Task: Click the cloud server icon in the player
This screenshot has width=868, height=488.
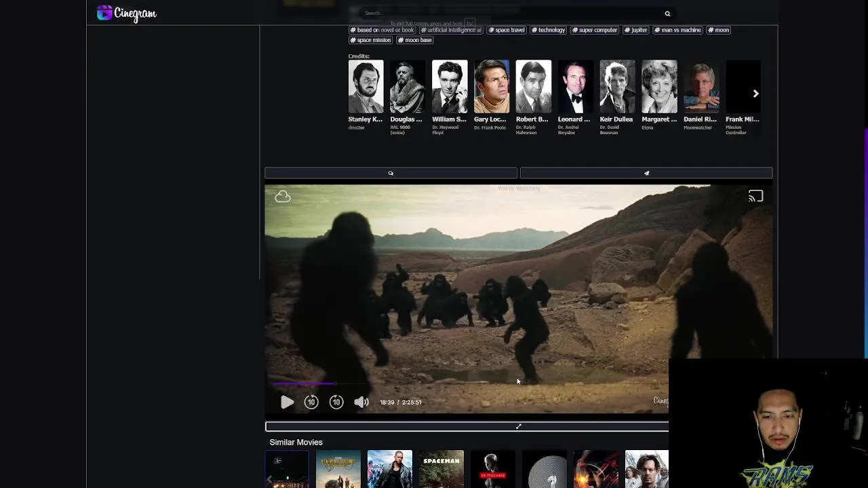Action: click(x=283, y=197)
